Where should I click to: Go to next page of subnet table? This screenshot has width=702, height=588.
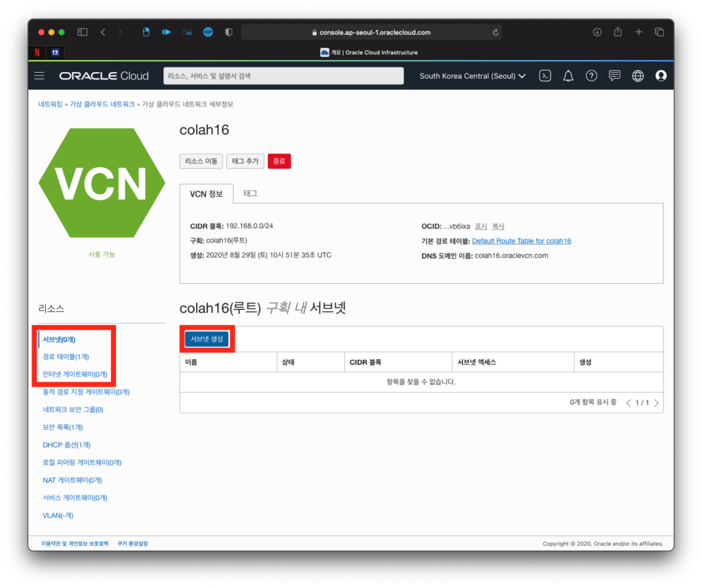tap(657, 403)
